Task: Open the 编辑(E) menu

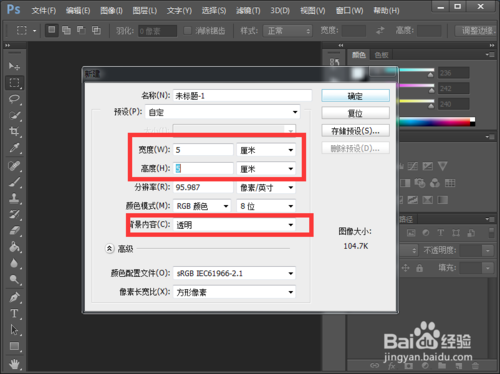Action: (78, 11)
